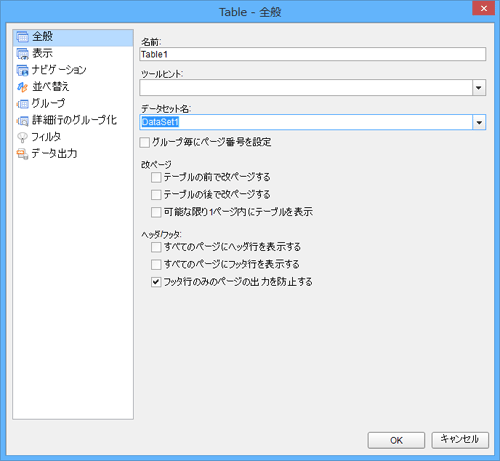Click the ナビゲーション navigation icon
Viewport: 500px width, 461px height.
22,70
